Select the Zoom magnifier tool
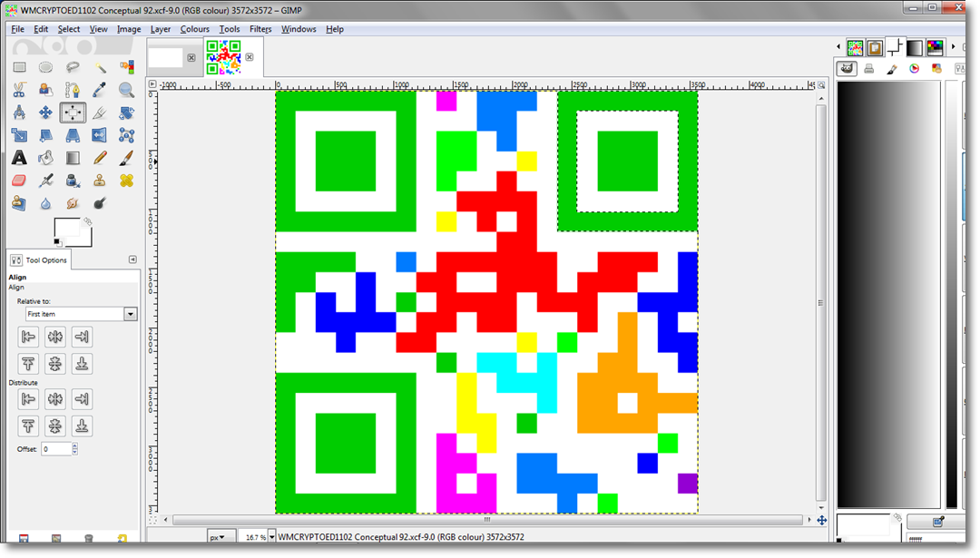The width and height of the screenshot is (980, 558). pyautogui.click(x=127, y=90)
